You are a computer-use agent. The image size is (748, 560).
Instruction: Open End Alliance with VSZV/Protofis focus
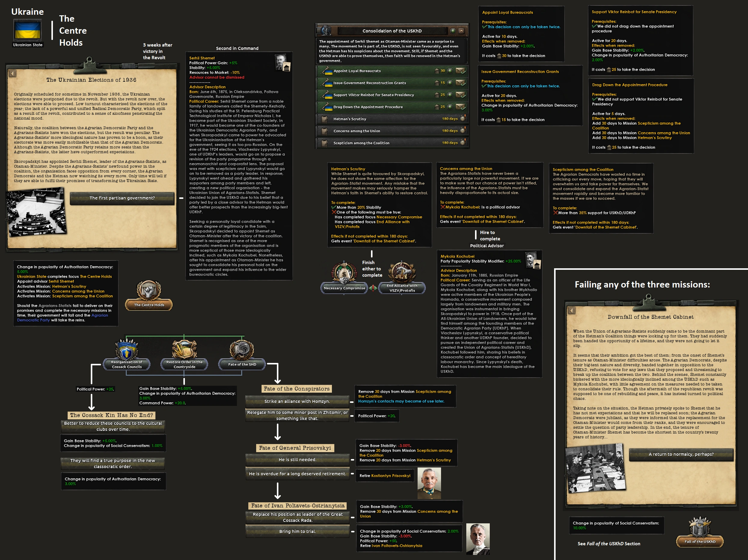tap(402, 272)
